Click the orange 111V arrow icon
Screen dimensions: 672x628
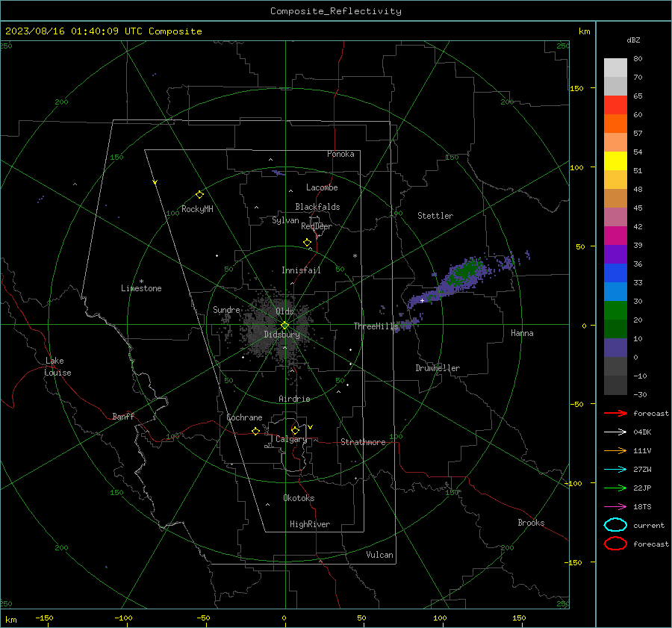615,450
